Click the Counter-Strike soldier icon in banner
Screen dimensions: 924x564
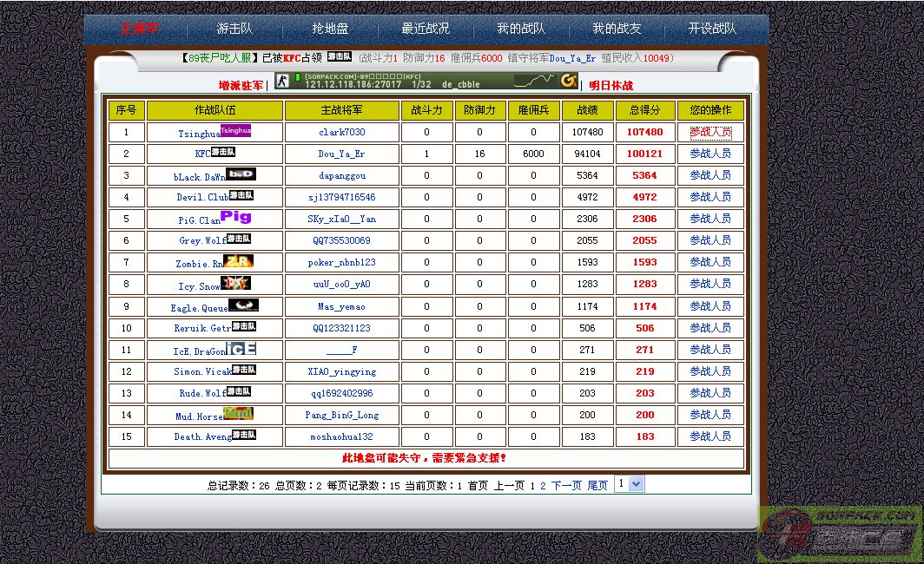tap(282, 81)
